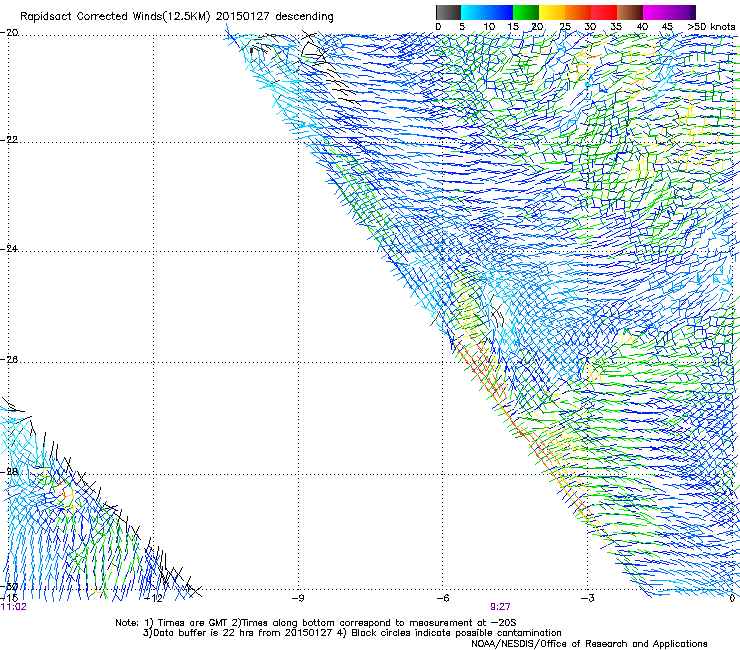
Task: Click the purple time stamp '9:27'
Action: 500,607
